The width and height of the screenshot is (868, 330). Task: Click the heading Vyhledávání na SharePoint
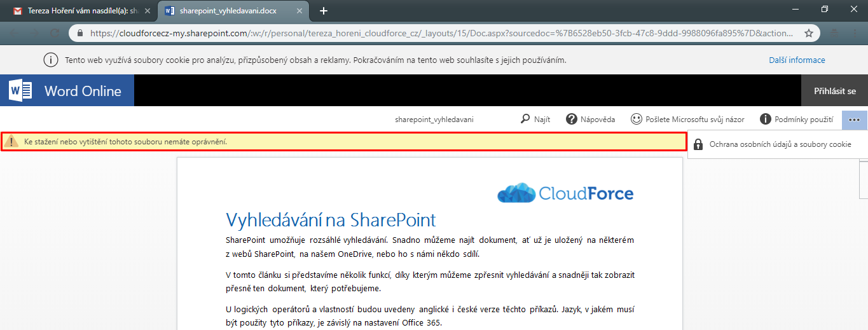coord(331,220)
